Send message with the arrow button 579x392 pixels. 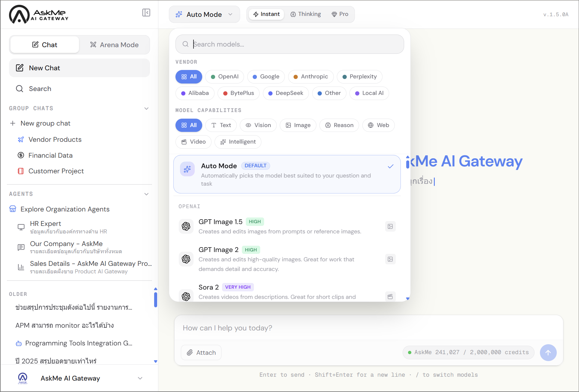tap(548, 353)
